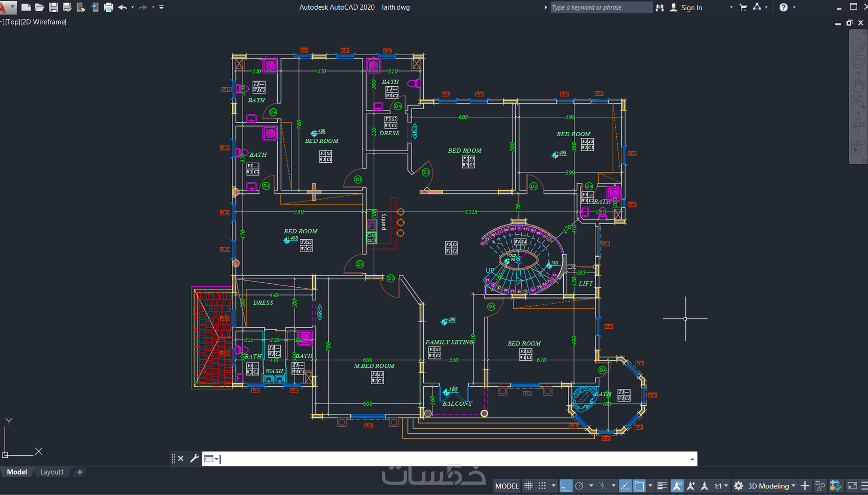Image resolution: width=868 pixels, height=495 pixels.
Task: Click the Undo arrow icon
Action: tap(123, 7)
